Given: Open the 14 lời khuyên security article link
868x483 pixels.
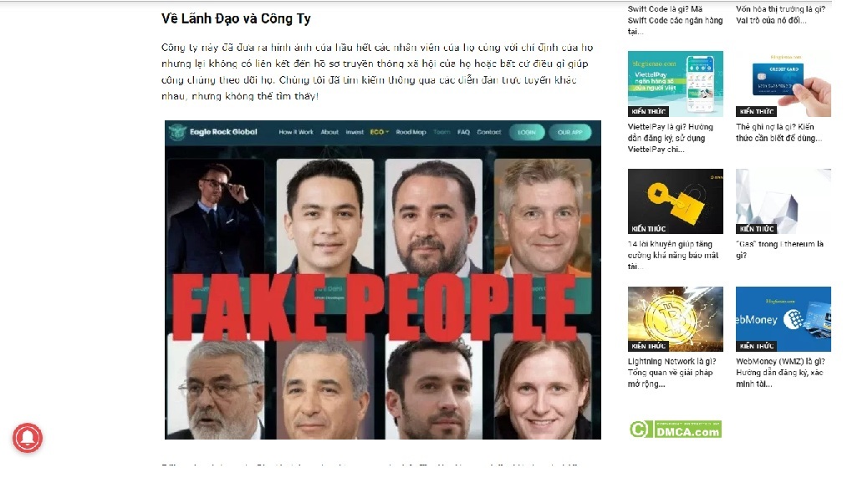Looking at the screenshot, I should pyautogui.click(x=673, y=255).
